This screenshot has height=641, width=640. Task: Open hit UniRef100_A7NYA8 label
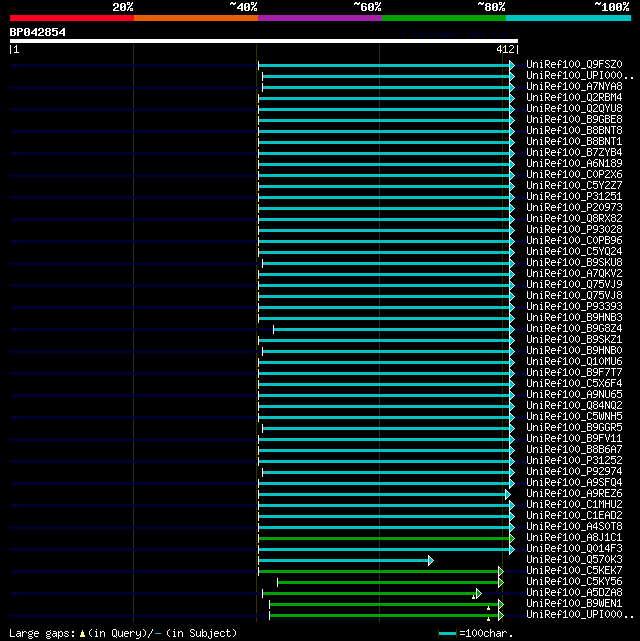coord(574,87)
